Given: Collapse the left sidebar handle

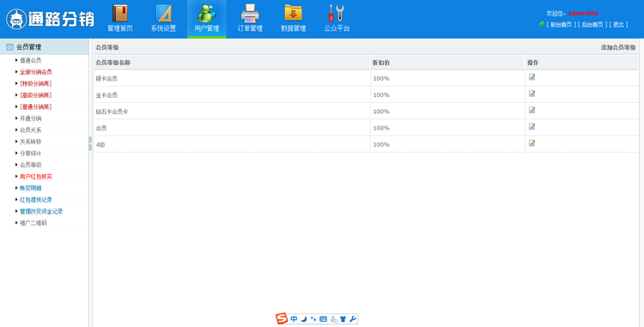Looking at the screenshot, I should click(90, 143).
